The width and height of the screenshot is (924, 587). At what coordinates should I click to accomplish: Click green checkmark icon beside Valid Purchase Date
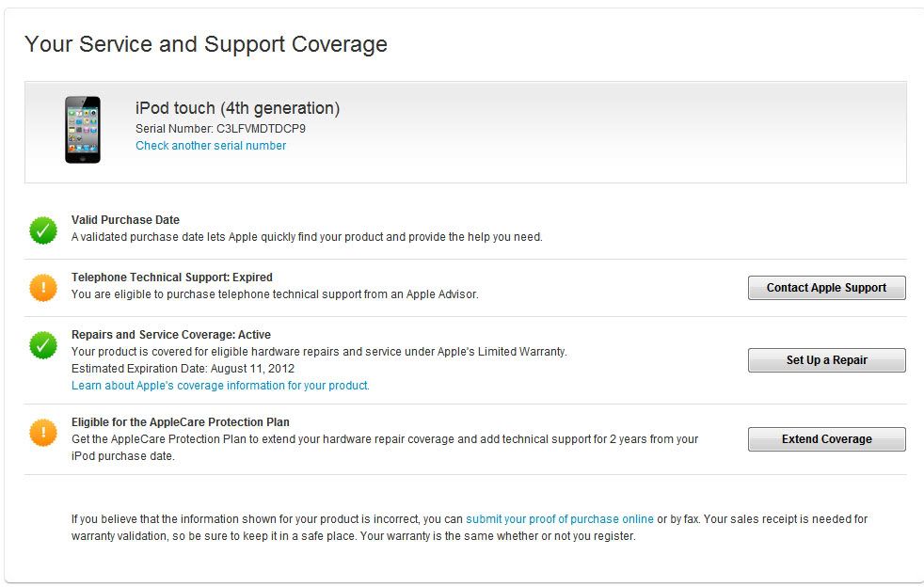(43, 230)
